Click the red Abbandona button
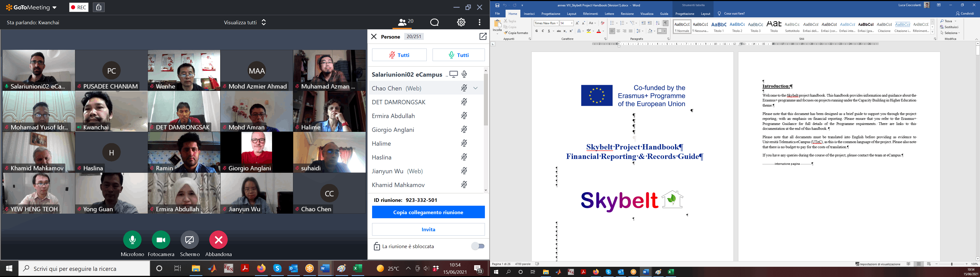980x277 pixels. click(x=218, y=240)
